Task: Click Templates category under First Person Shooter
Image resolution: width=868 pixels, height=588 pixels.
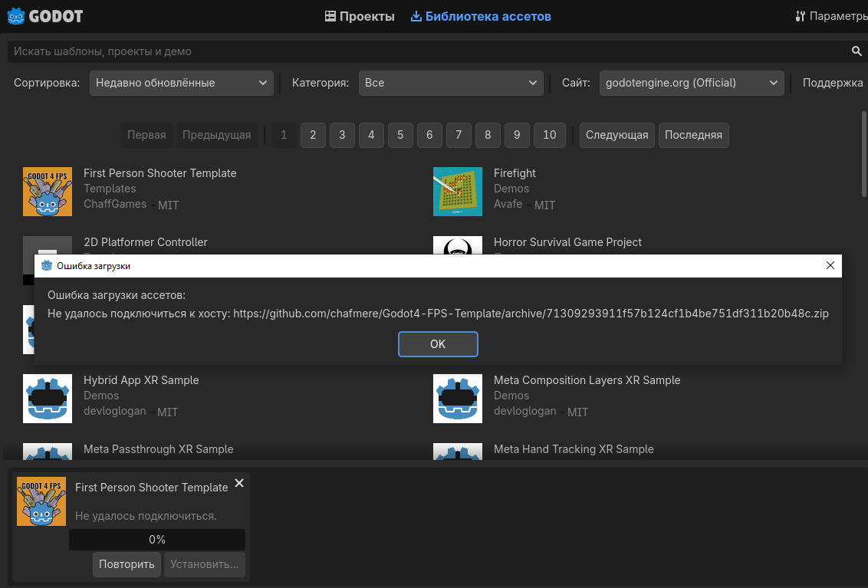Action: click(110, 189)
